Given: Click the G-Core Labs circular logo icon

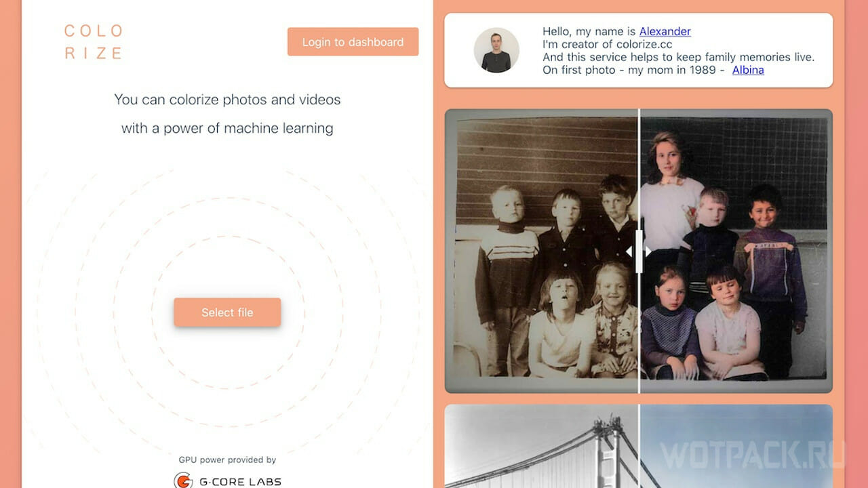Looking at the screenshot, I should [x=183, y=481].
